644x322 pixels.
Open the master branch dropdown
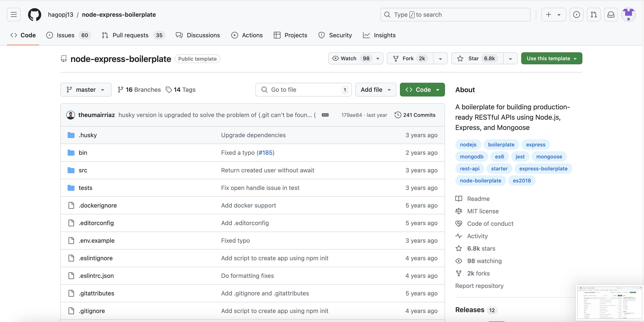tap(86, 90)
